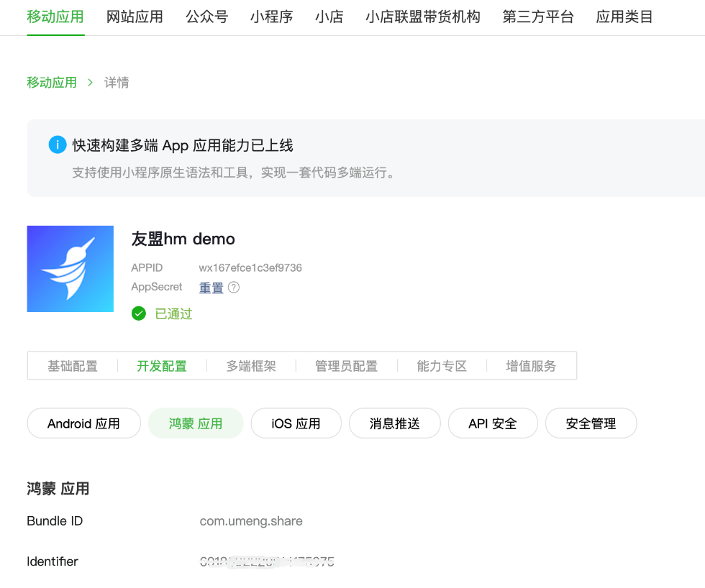Open the 移动应用 top navigation tab

(55, 17)
